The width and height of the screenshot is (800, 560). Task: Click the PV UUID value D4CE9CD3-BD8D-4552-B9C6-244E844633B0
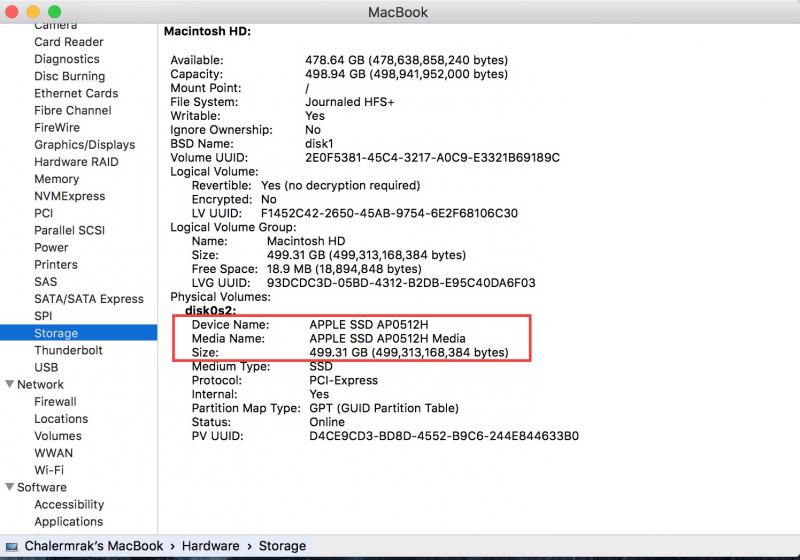444,436
